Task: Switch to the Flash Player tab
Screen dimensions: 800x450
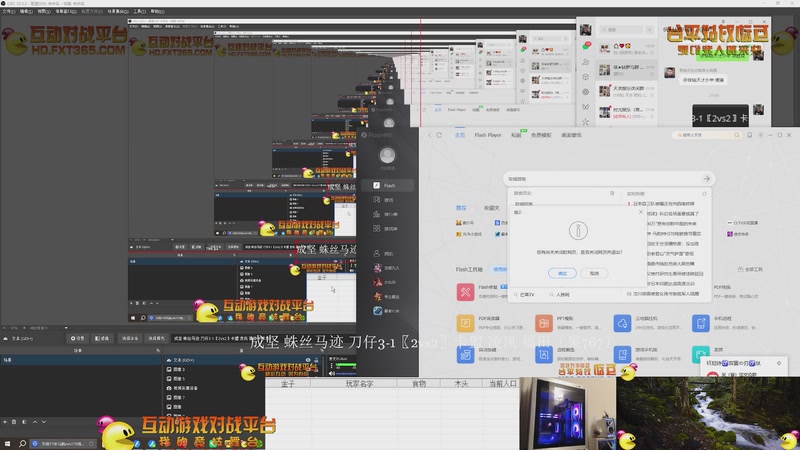Action: 488,135
